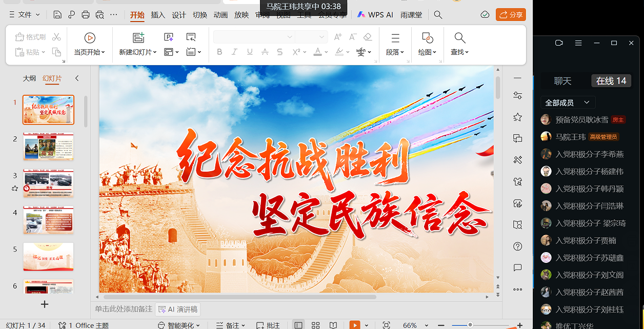Click the zoom slider handle

[x=470, y=325]
